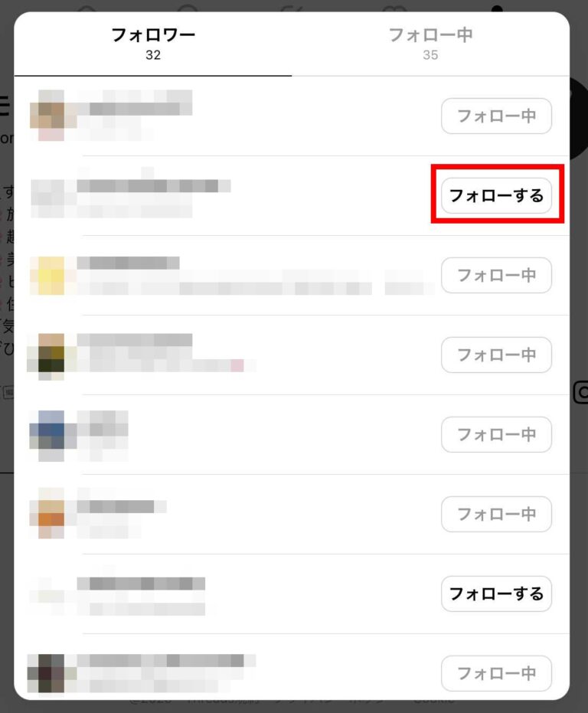Viewport: 588px width, 713px height.
Task: Open the orange avatar profile picture
Action: (x=51, y=513)
